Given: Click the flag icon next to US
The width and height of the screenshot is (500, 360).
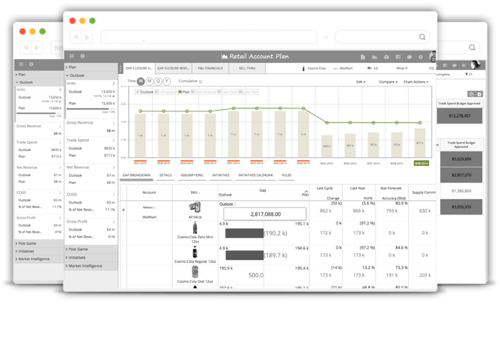Looking at the screenshot, I should pyautogui.click(x=369, y=68).
